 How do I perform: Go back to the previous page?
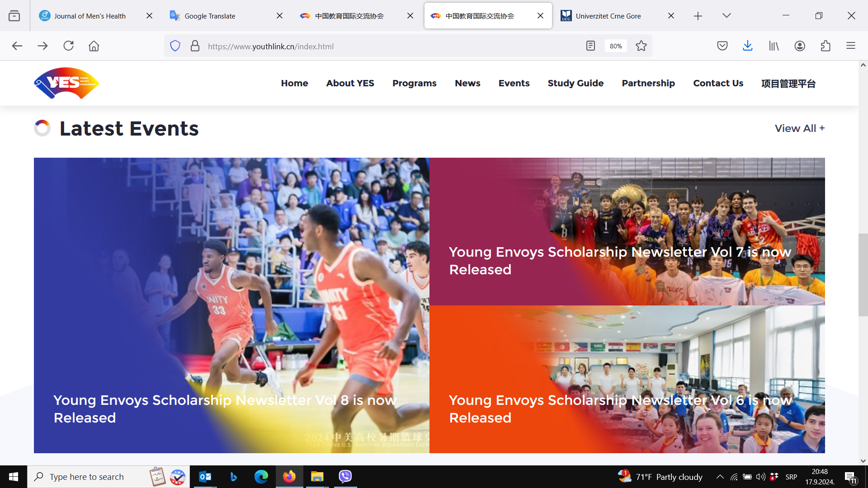tap(17, 46)
